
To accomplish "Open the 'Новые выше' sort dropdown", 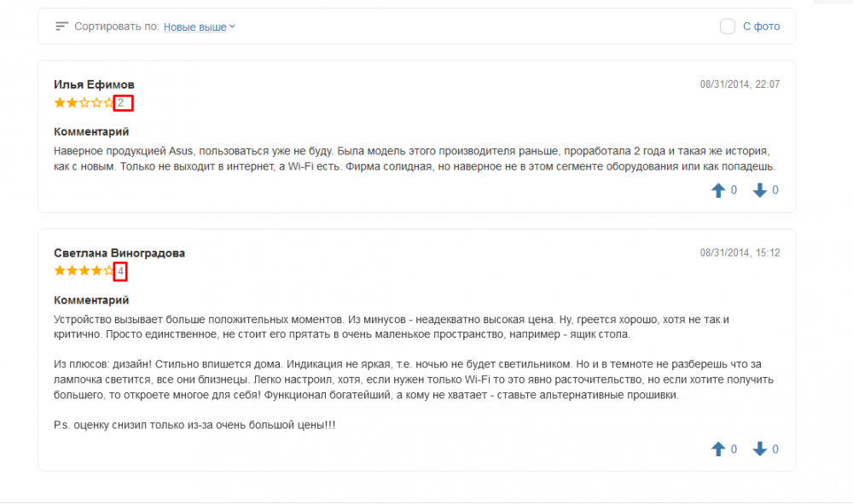I will [195, 26].
